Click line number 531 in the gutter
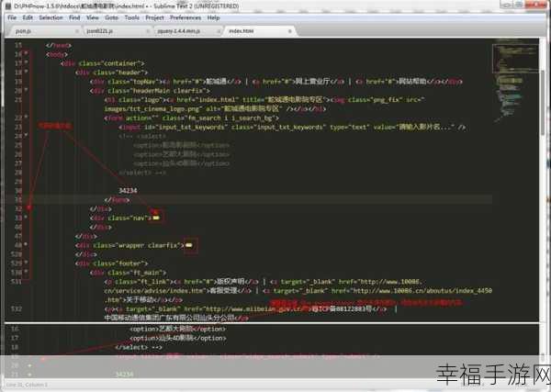 [x=17, y=282]
